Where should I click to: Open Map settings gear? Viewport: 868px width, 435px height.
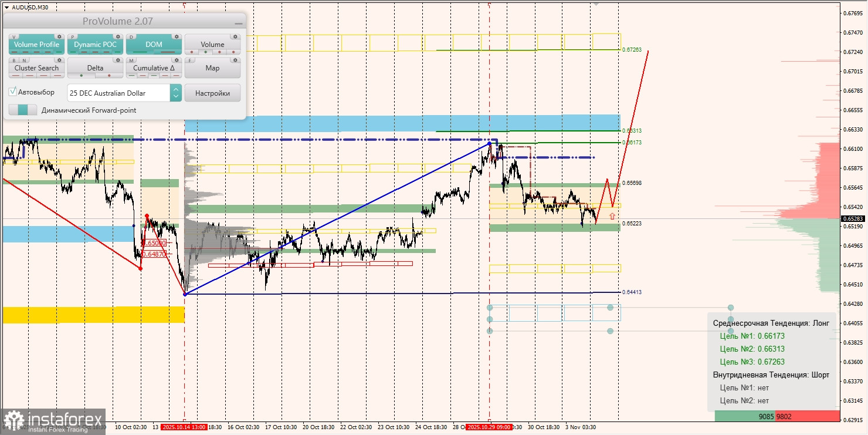[x=235, y=60]
